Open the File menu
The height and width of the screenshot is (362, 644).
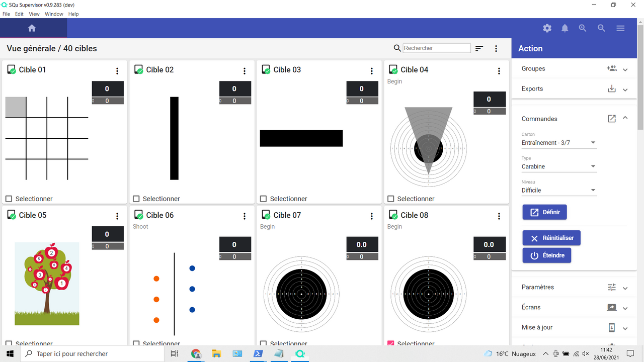pyautogui.click(x=6, y=14)
